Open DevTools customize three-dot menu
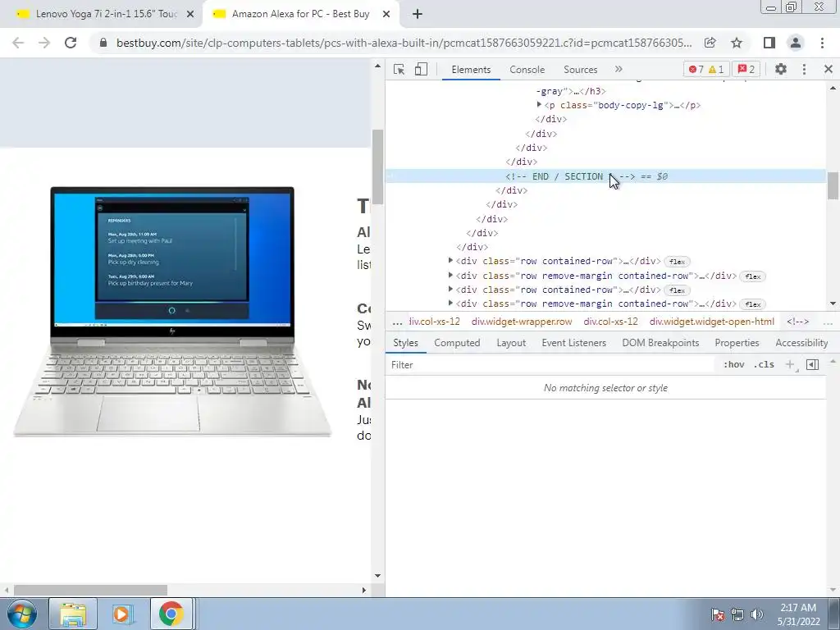The image size is (840, 630). tap(804, 69)
